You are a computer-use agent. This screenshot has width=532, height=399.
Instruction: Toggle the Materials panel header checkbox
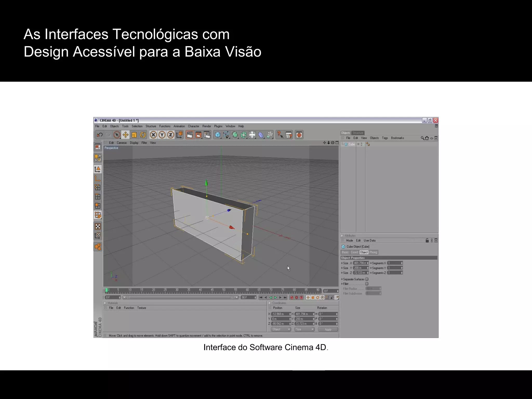105,303
